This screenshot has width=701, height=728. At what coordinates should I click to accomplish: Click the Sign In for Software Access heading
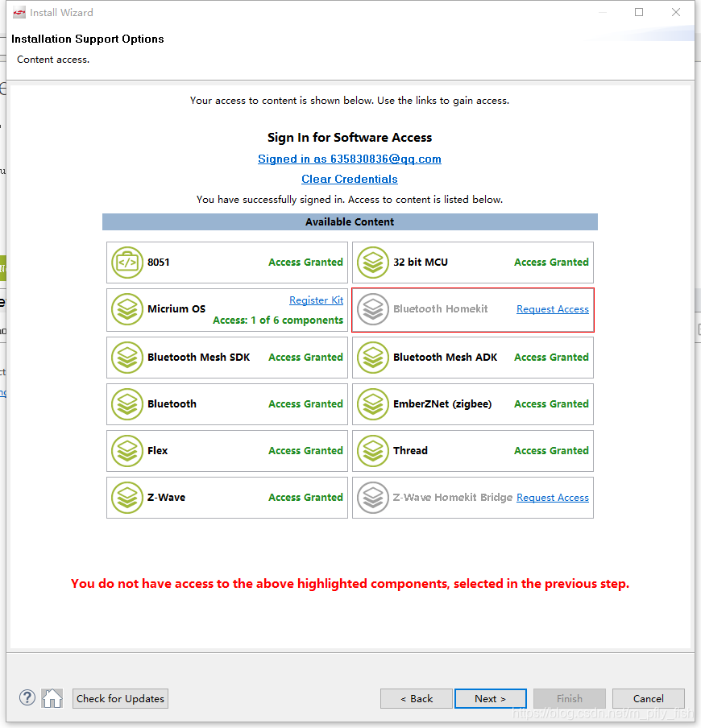(350, 138)
